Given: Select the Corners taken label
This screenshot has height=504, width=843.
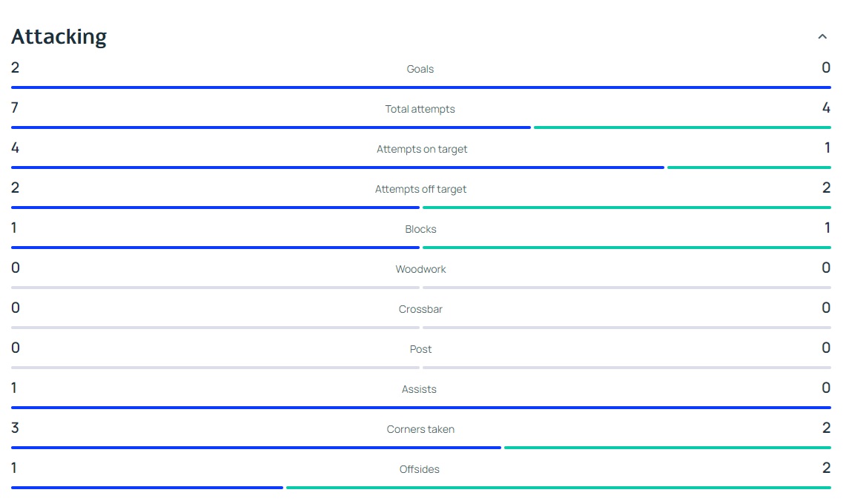Looking at the screenshot, I should coord(420,429).
